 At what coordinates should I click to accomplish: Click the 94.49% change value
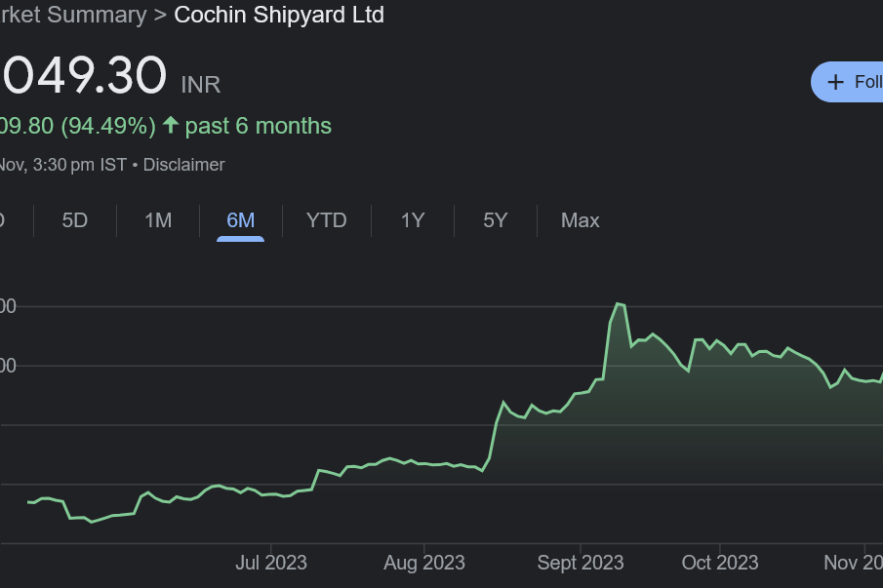(x=108, y=126)
